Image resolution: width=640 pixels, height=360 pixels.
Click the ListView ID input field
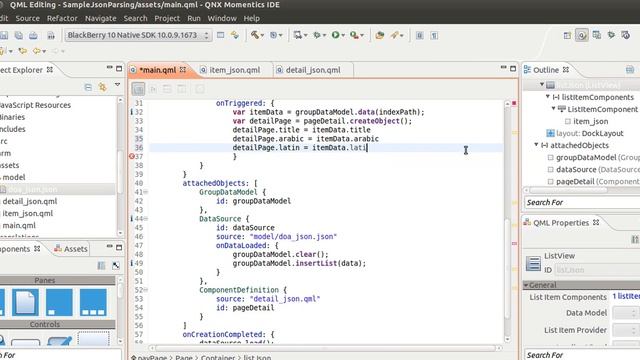point(597,270)
